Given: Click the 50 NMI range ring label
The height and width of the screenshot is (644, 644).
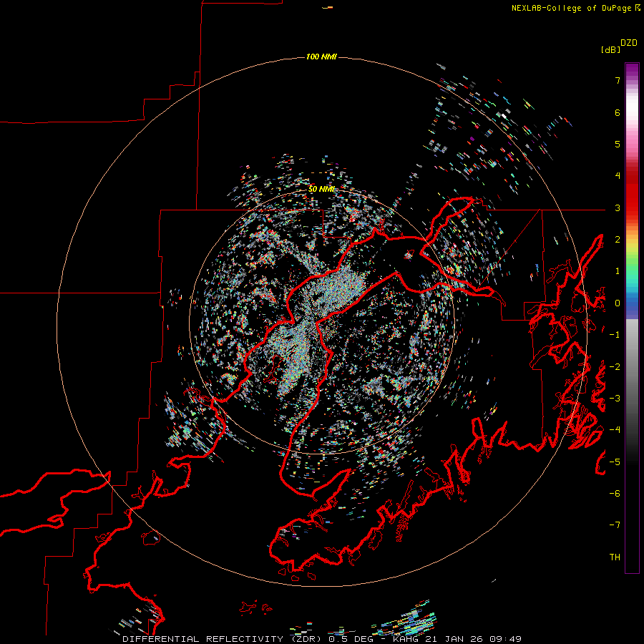Looking at the screenshot, I should (321, 189).
